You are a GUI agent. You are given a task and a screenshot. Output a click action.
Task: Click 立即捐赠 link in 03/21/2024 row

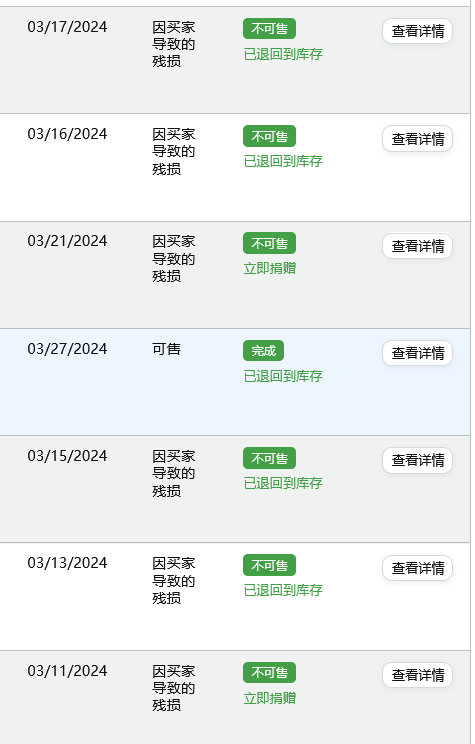[270, 269]
